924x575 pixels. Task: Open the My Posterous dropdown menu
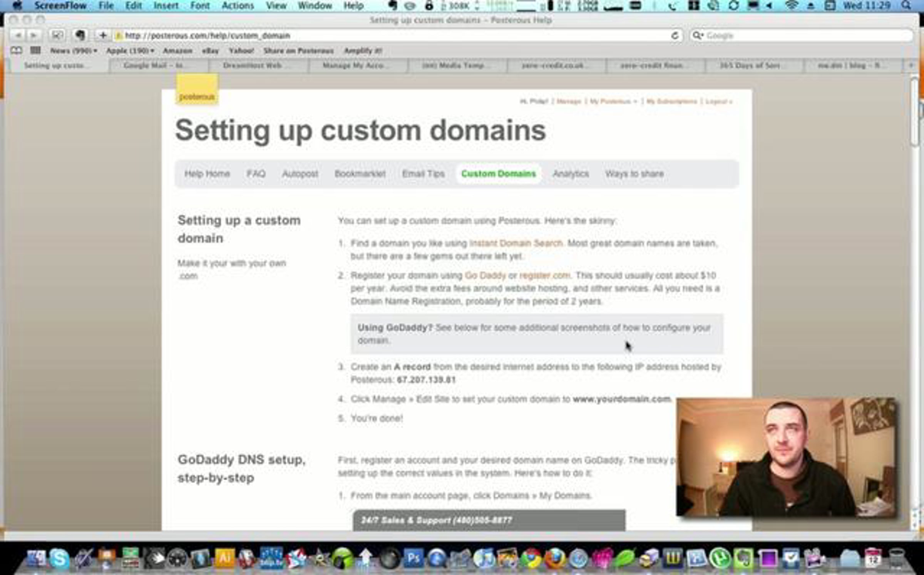pos(613,101)
